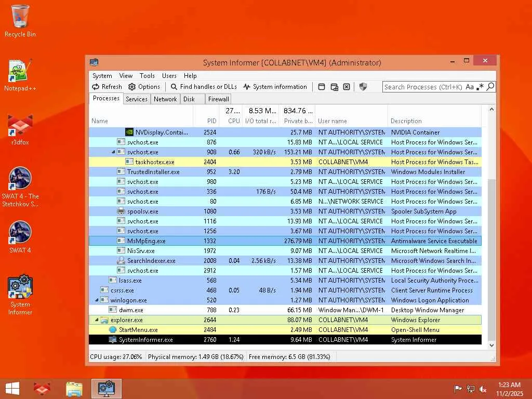
Task: Select the NisSrv.exe process row
Action: (285, 251)
